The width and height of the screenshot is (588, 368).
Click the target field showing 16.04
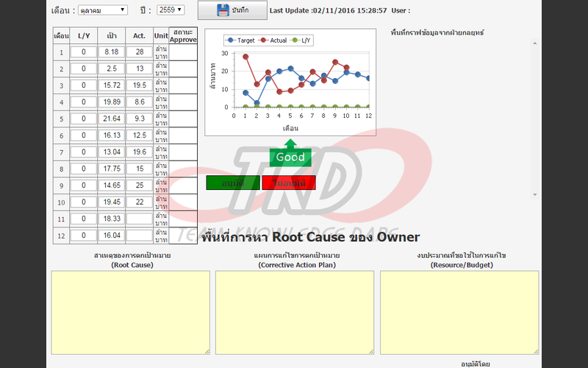[x=112, y=235]
